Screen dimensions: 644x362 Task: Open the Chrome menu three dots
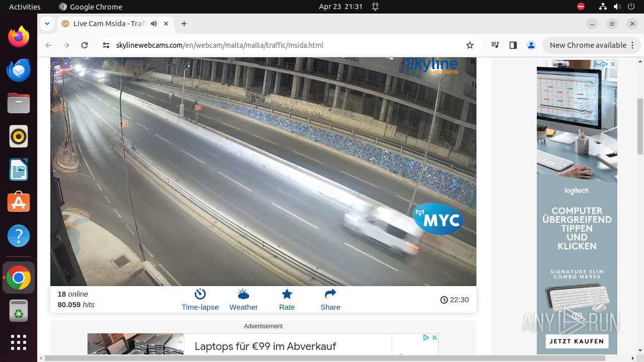click(x=632, y=45)
